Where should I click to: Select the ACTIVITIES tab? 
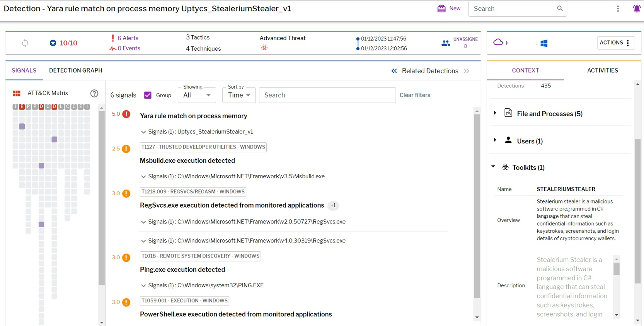click(602, 70)
